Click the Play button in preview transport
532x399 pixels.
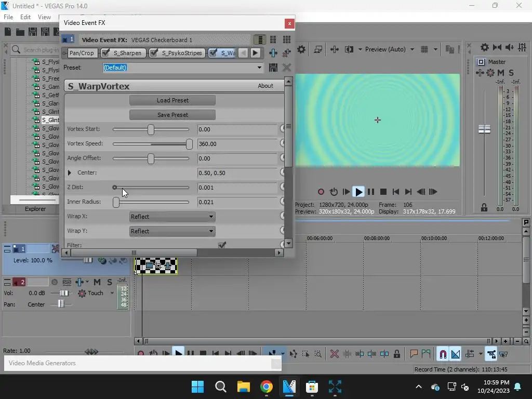tap(358, 192)
